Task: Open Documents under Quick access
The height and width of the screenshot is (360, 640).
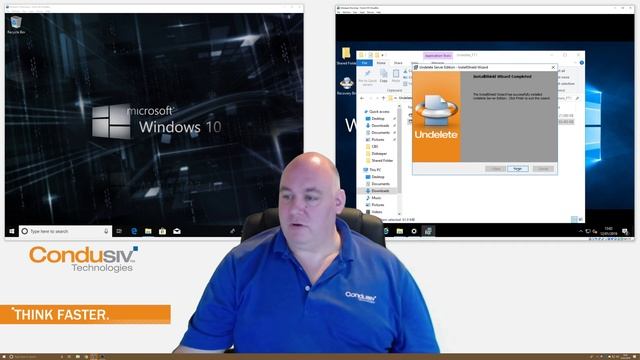Action: click(377, 132)
